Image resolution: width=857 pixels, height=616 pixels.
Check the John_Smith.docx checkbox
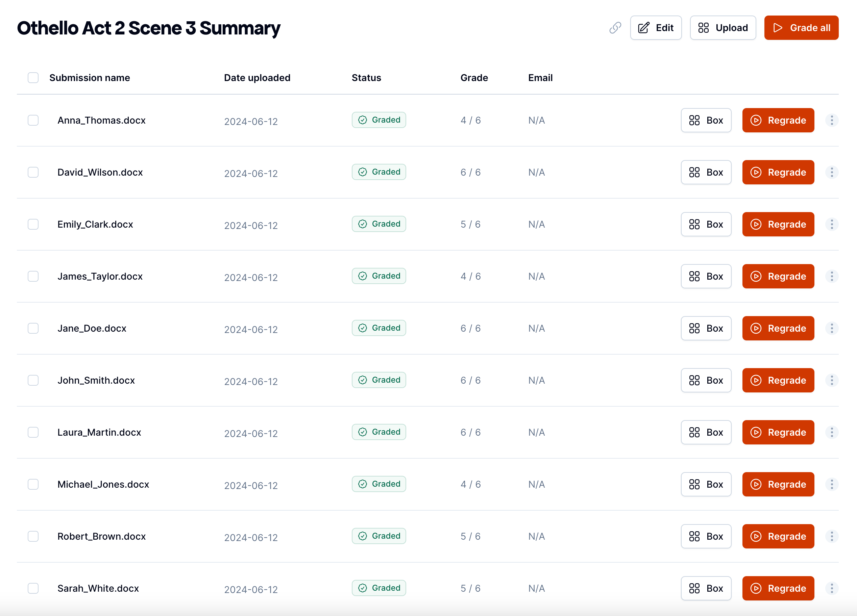[33, 380]
